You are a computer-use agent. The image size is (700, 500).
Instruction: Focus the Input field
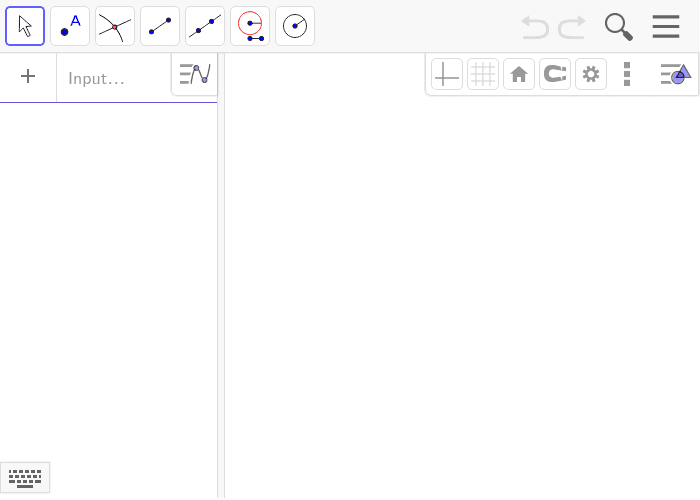tap(114, 78)
